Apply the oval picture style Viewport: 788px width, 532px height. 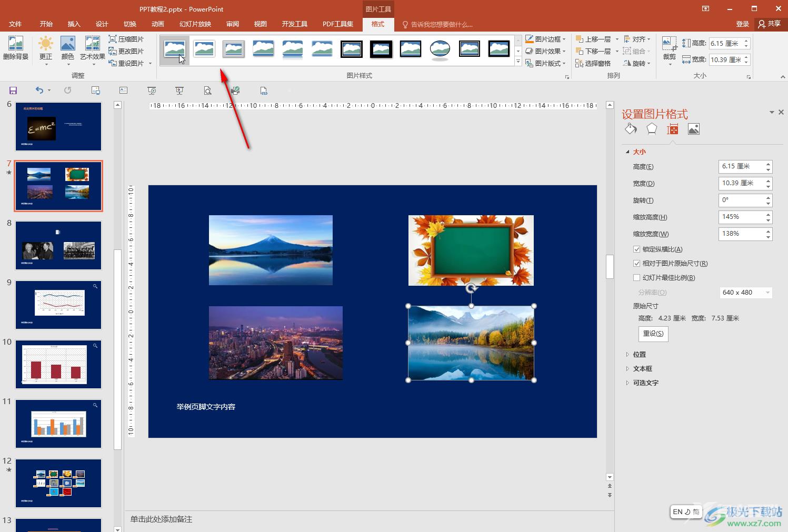tap(440, 49)
